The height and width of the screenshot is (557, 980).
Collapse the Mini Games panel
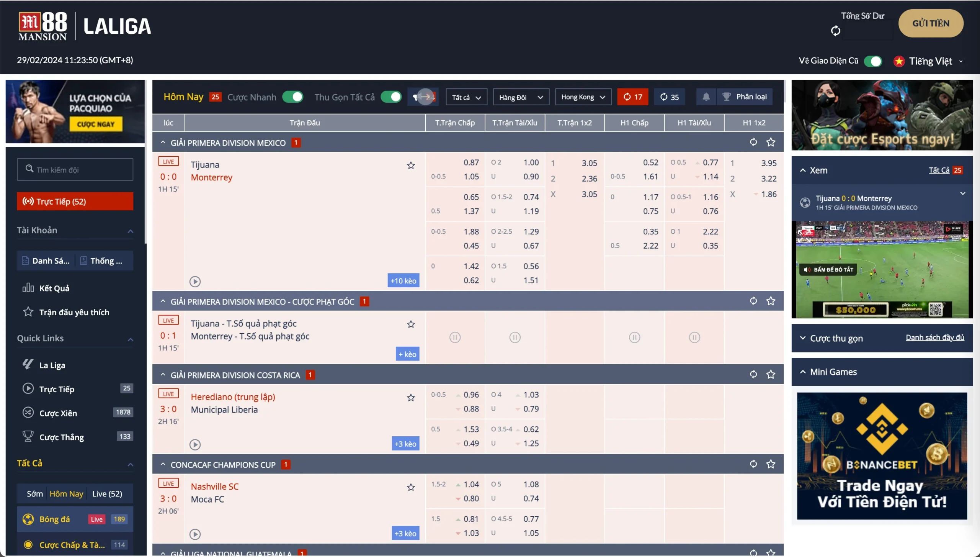tap(803, 372)
